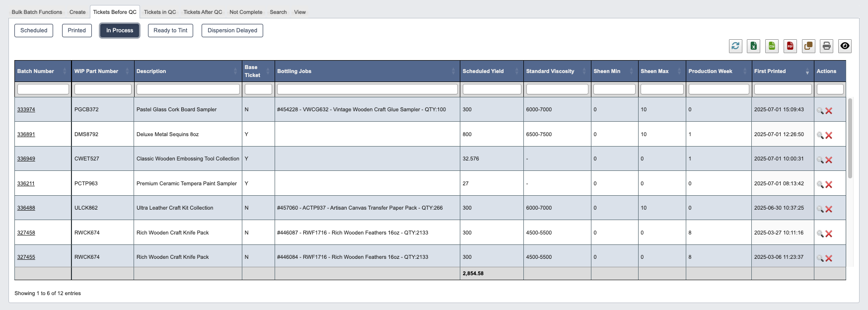Delete batch 327455 with red X
The width and height of the screenshot is (868, 310).
[829, 258]
